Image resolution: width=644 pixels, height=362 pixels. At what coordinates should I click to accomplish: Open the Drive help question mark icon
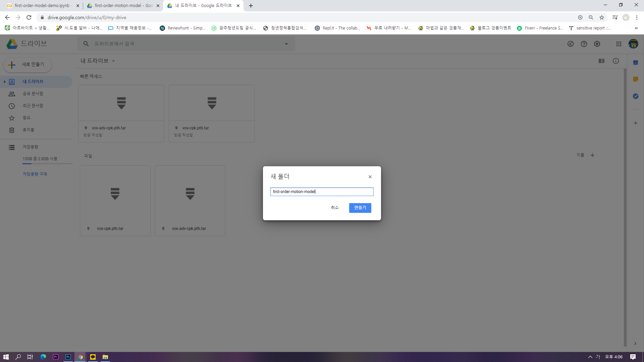[584, 44]
